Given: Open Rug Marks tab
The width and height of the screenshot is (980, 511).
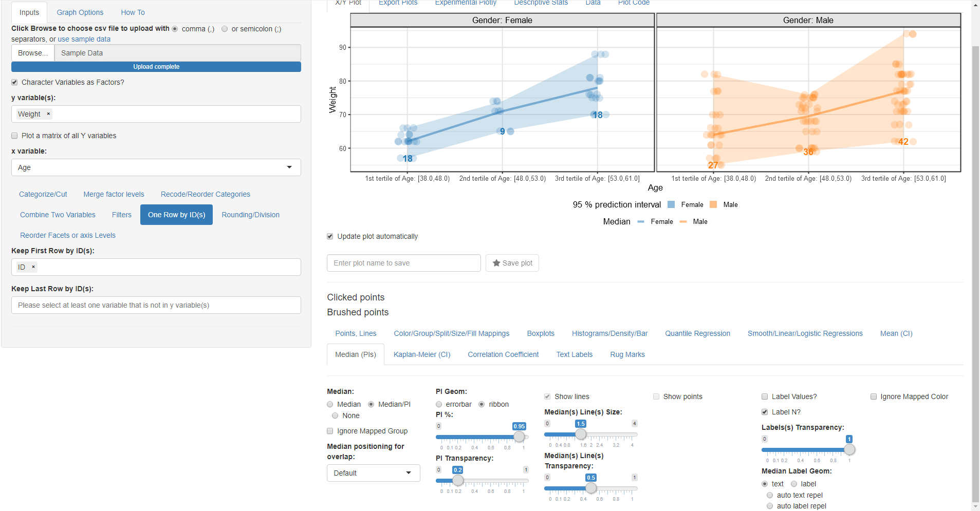Looking at the screenshot, I should pyautogui.click(x=627, y=354).
